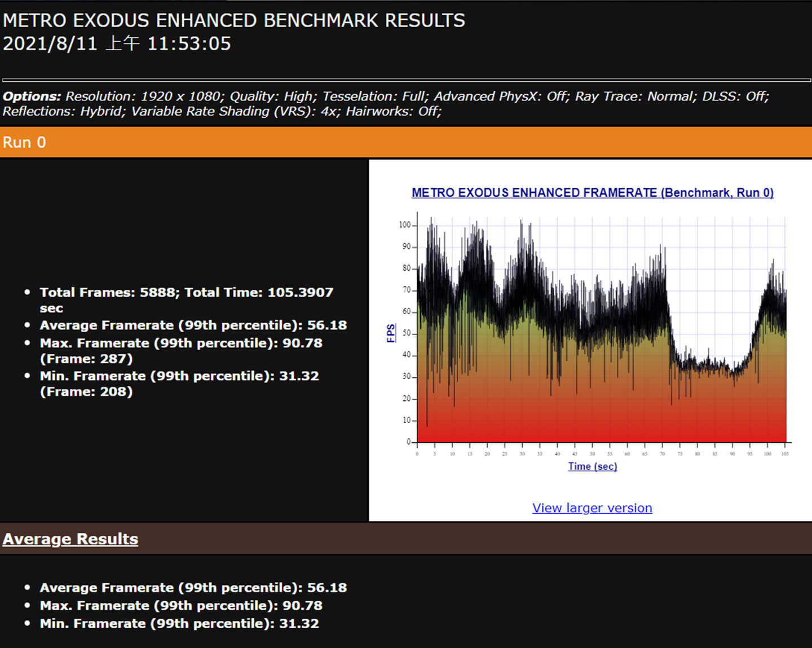Click the 100 mark on FPS axis
Image resolution: width=812 pixels, height=648 pixels.
coord(404,225)
